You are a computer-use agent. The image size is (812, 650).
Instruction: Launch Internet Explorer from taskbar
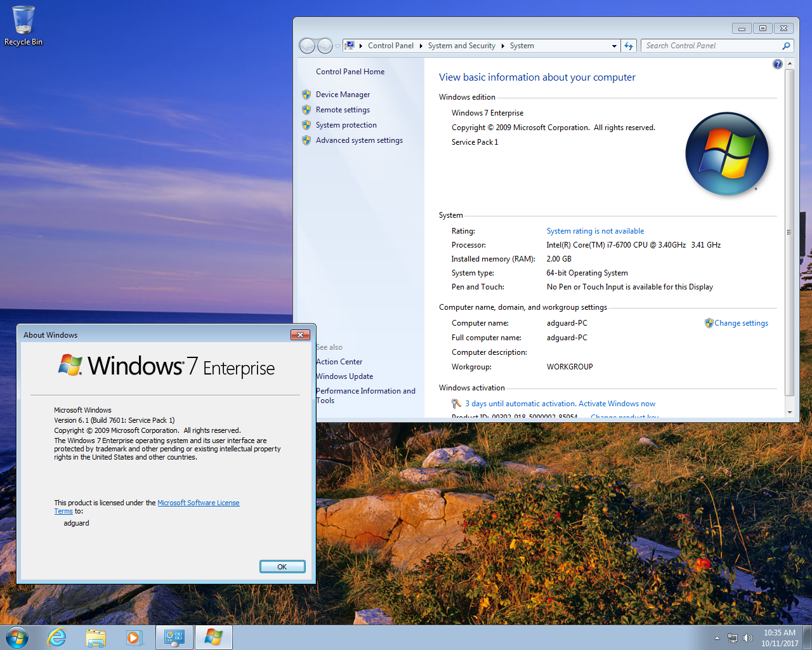click(x=57, y=637)
